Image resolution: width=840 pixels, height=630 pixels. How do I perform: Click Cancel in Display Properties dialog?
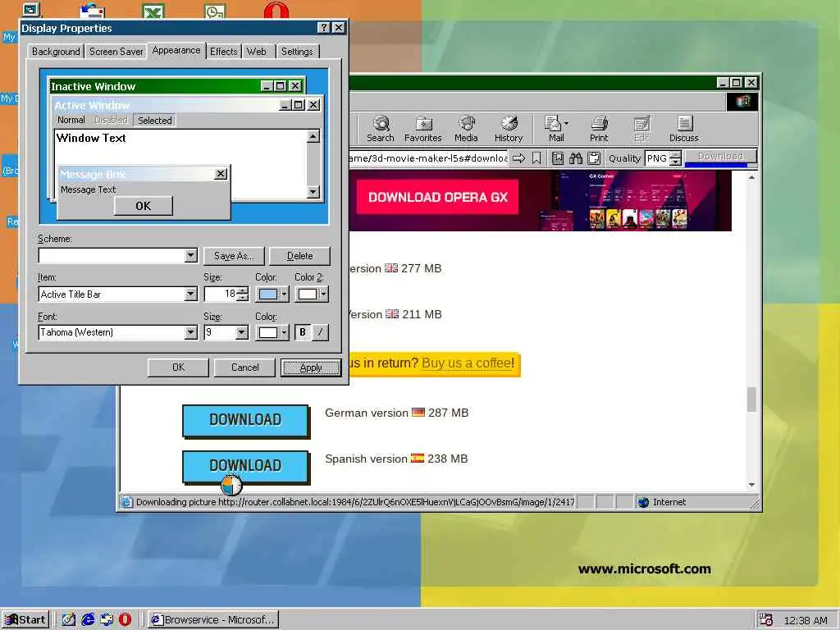coord(244,367)
